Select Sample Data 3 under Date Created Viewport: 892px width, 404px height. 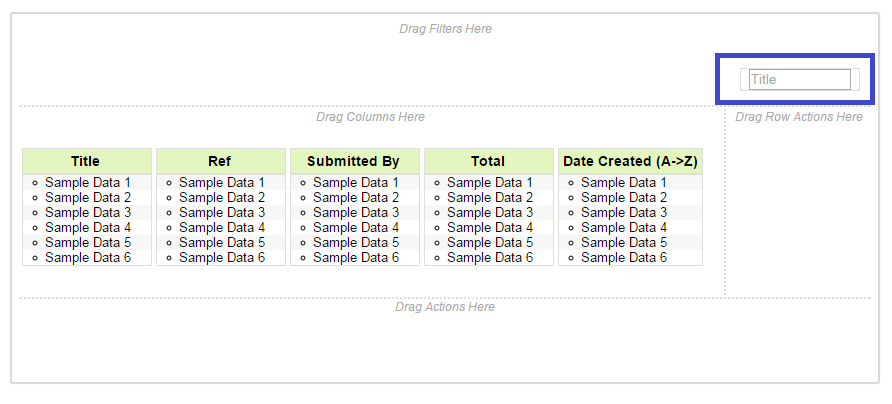pyautogui.click(x=624, y=212)
